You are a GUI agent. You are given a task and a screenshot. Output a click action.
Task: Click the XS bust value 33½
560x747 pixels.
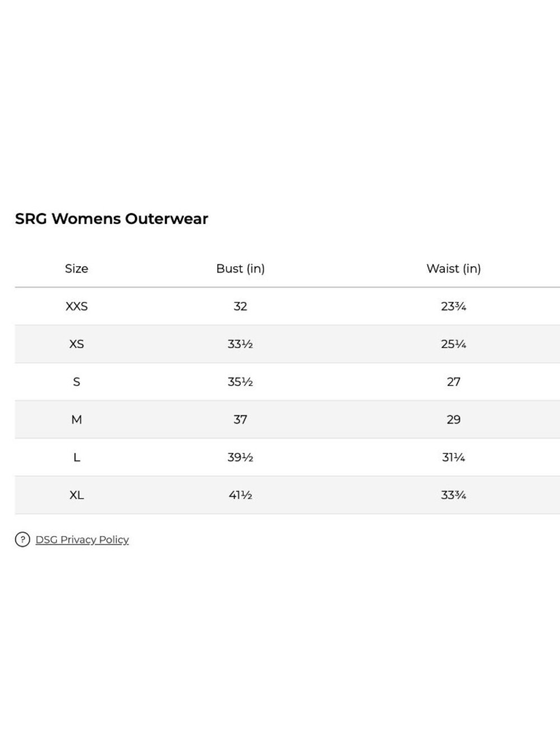pyautogui.click(x=240, y=344)
